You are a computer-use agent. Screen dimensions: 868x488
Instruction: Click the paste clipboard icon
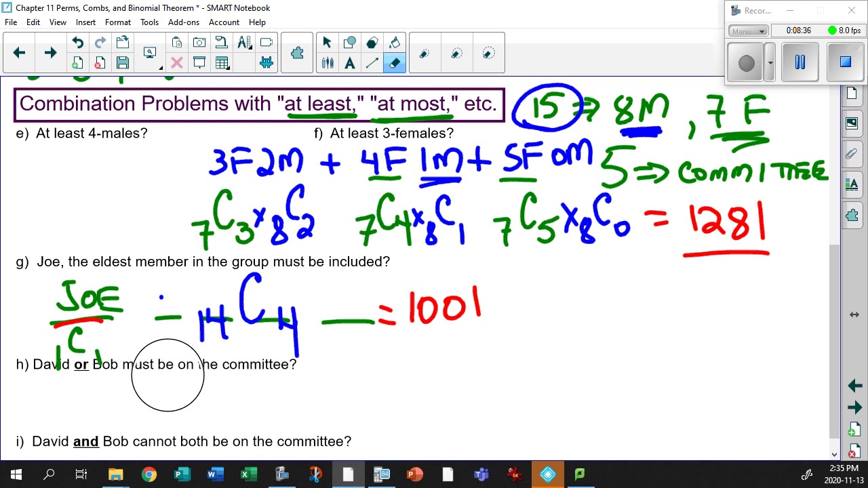point(176,43)
